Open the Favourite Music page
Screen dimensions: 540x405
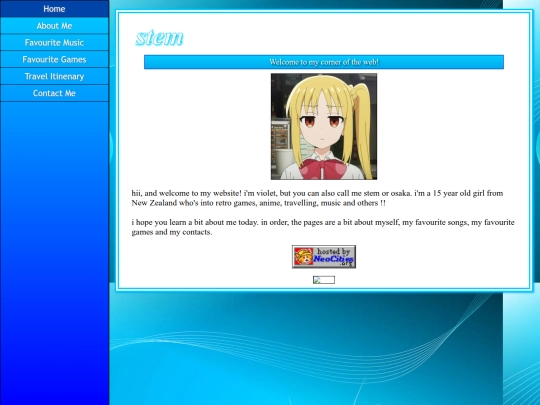tap(54, 42)
